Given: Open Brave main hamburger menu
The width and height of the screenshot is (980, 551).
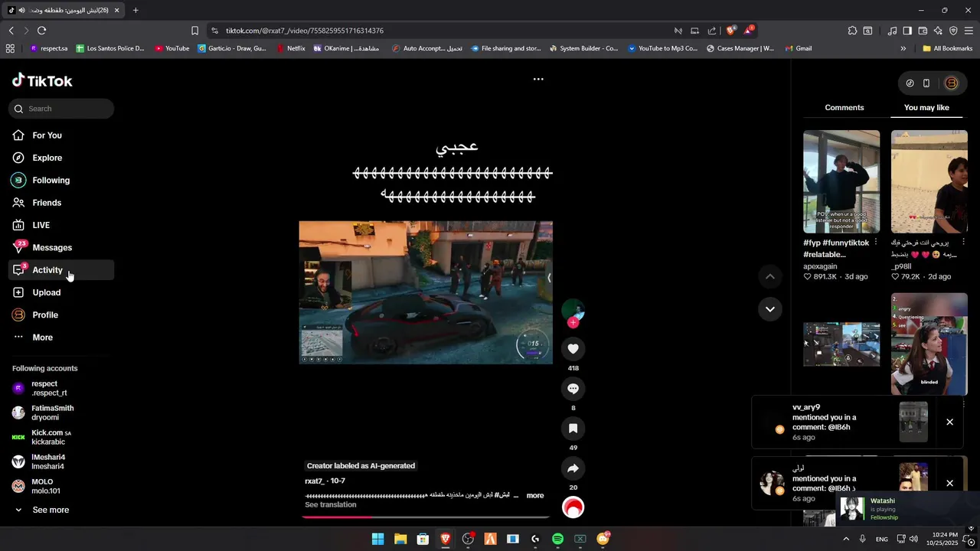Looking at the screenshot, I should pyautogui.click(x=969, y=31).
